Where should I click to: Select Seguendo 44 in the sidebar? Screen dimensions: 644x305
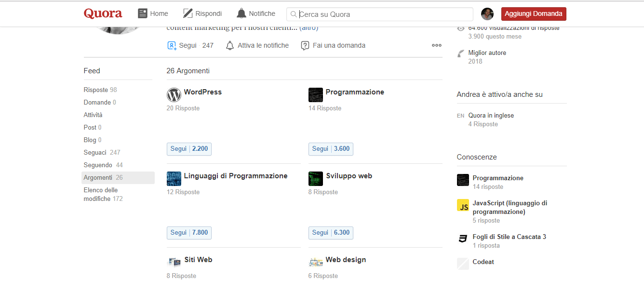point(103,165)
